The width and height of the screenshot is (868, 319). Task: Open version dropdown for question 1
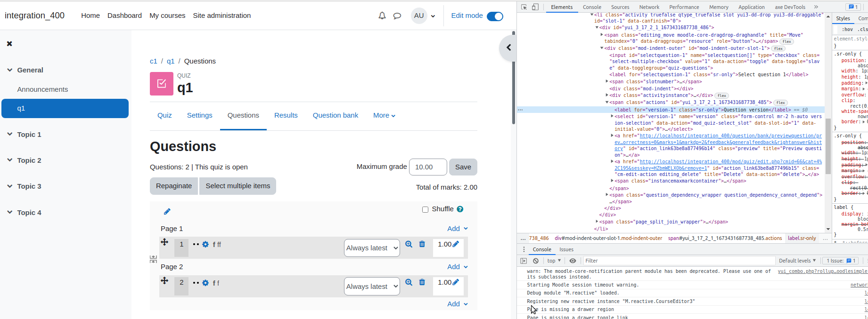[x=372, y=248]
